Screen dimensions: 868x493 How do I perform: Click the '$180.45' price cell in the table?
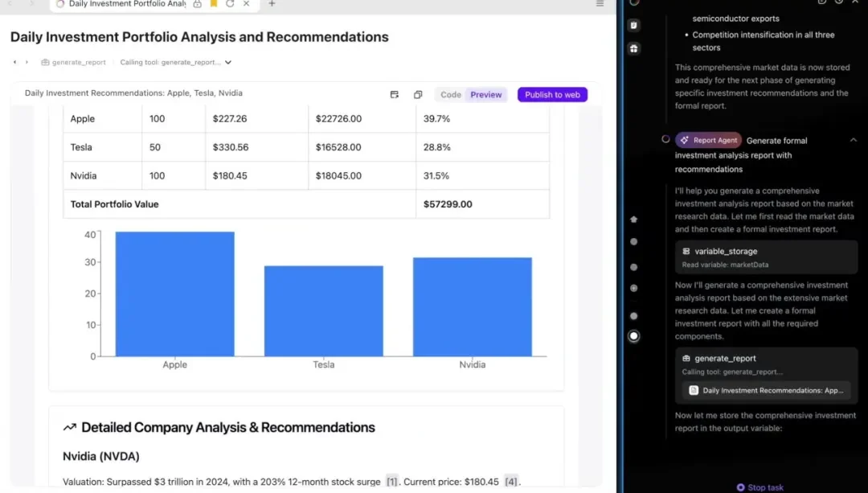click(x=230, y=175)
